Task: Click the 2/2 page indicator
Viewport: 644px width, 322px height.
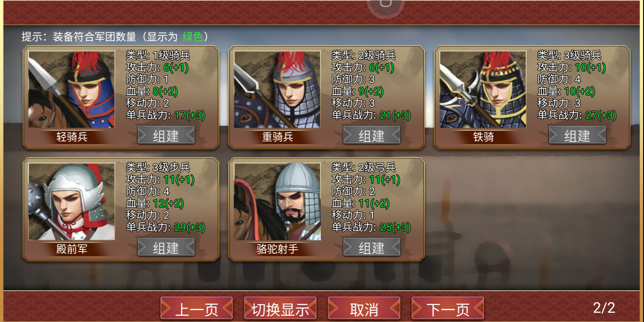Action: (604, 308)
